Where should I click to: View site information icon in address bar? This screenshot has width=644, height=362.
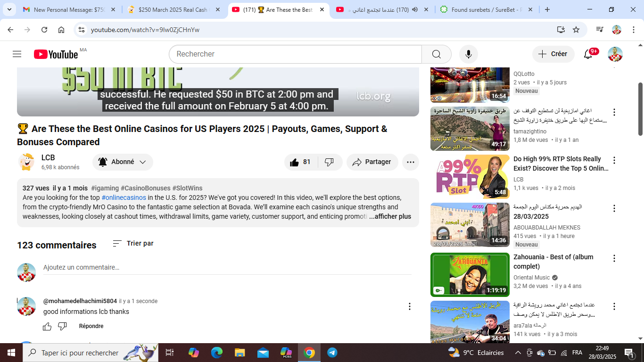pyautogui.click(x=82, y=30)
